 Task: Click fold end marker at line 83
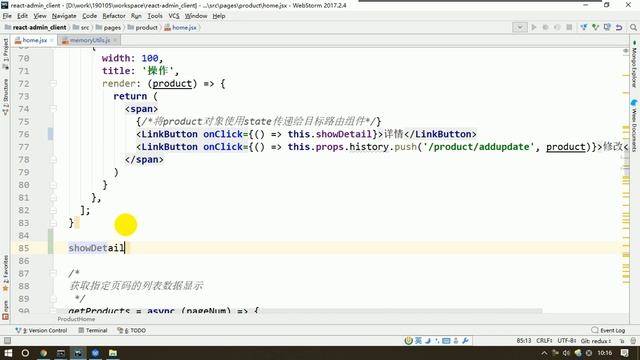53,223
